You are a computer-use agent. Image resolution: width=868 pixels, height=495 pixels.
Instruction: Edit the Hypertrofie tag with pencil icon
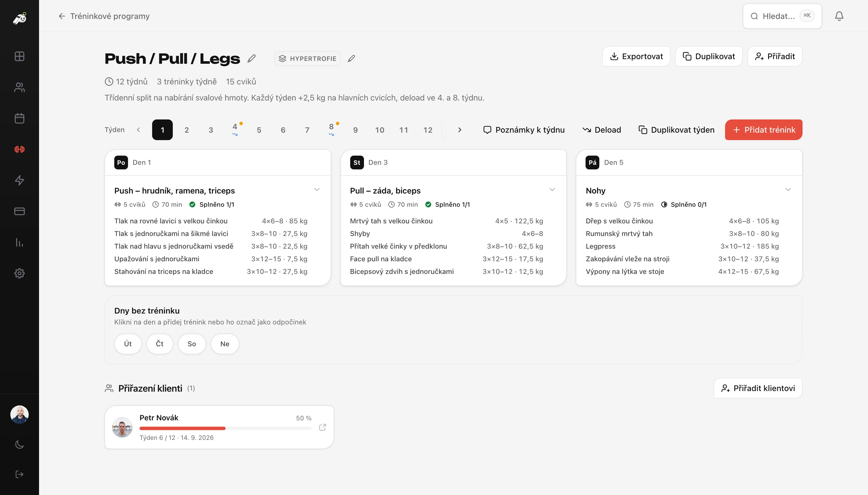click(x=351, y=59)
